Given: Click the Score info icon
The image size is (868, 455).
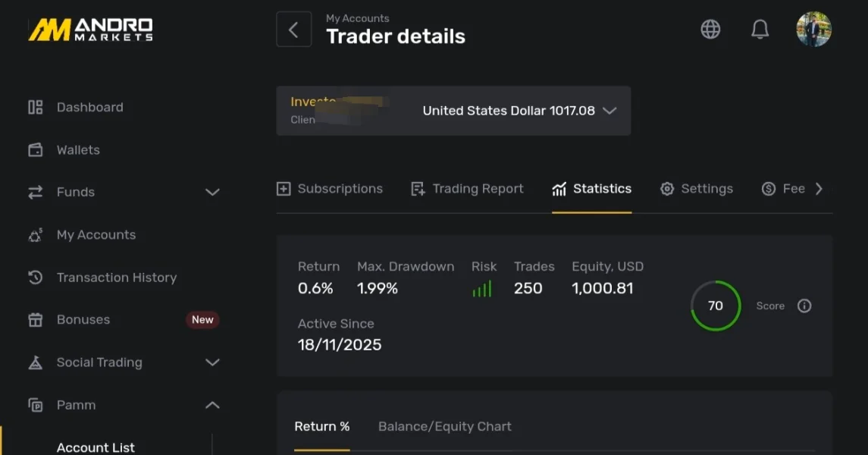Looking at the screenshot, I should coord(804,306).
